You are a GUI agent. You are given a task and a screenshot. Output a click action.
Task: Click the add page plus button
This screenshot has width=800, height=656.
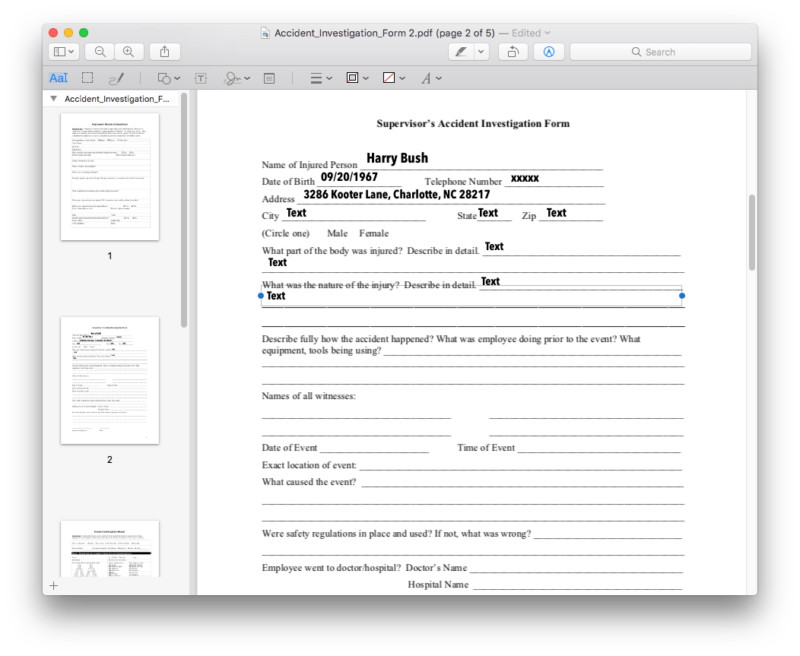(54, 586)
